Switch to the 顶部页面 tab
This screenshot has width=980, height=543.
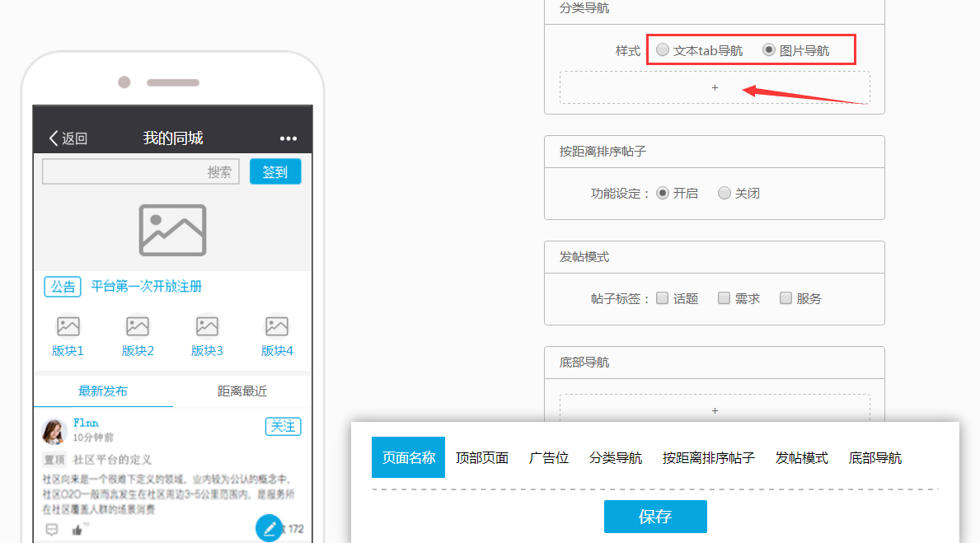(x=482, y=458)
